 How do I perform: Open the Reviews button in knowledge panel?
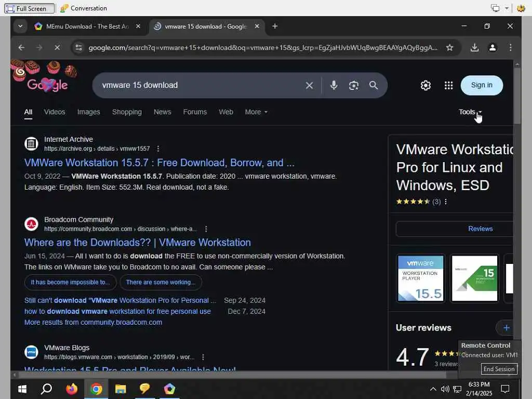coord(455,229)
